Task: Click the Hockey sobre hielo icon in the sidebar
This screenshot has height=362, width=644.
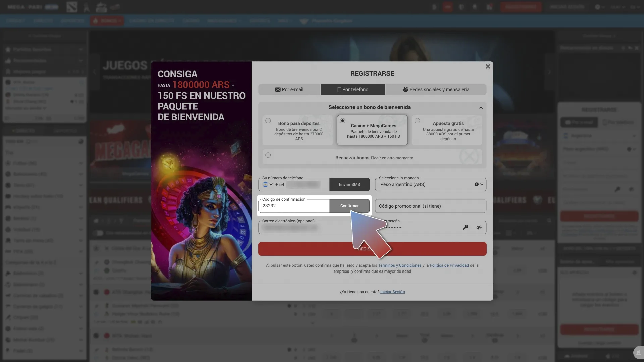Action: [8, 196]
